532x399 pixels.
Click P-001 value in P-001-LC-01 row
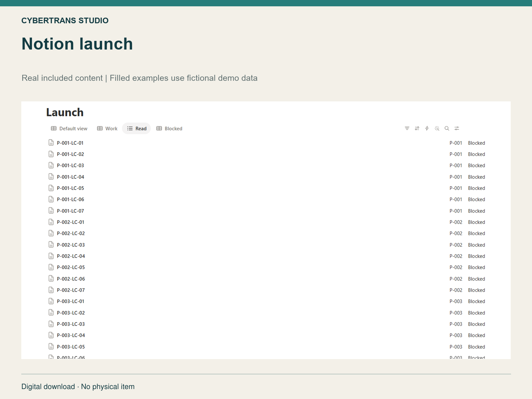[x=456, y=143]
